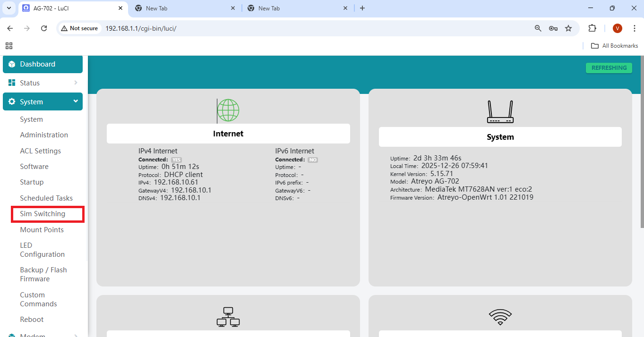Open the Reboot page
The height and width of the screenshot is (337, 644).
tap(32, 320)
